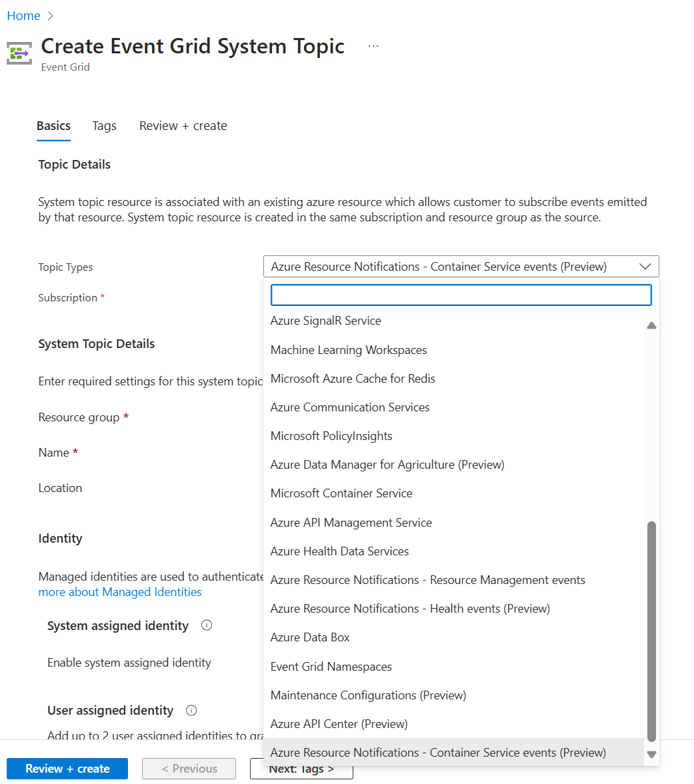Click the dropdown list scroll-down arrow
Screen dimensions: 694x784
click(651, 755)
